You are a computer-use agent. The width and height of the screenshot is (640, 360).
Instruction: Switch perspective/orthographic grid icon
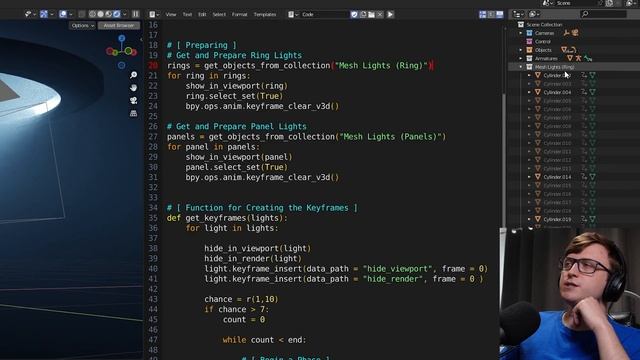click(133, 113)
